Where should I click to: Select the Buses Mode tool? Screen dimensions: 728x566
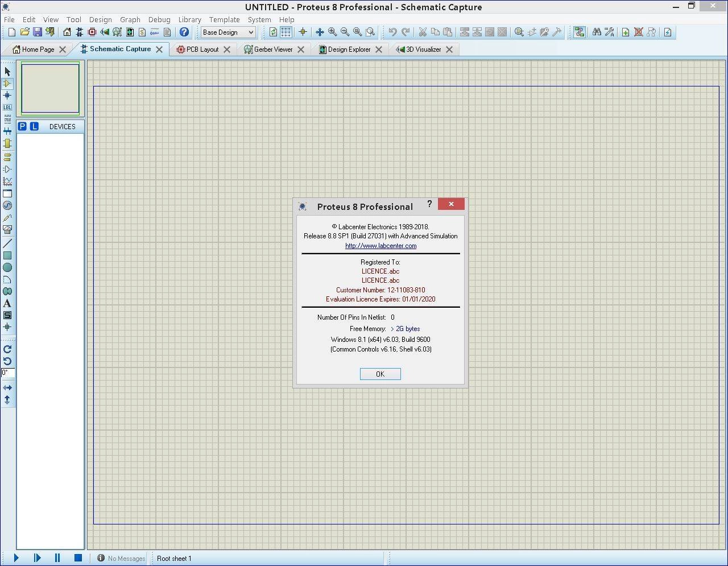pos(7,131)
